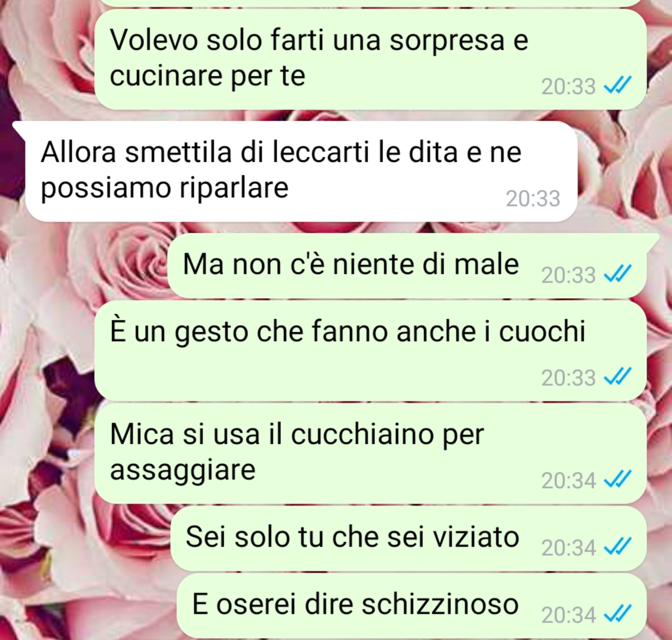Viewport: 672px width, 640px height.
Task: Click the 20:34 timestamp on 'assaggiare' message
Action: click(568, 481)
